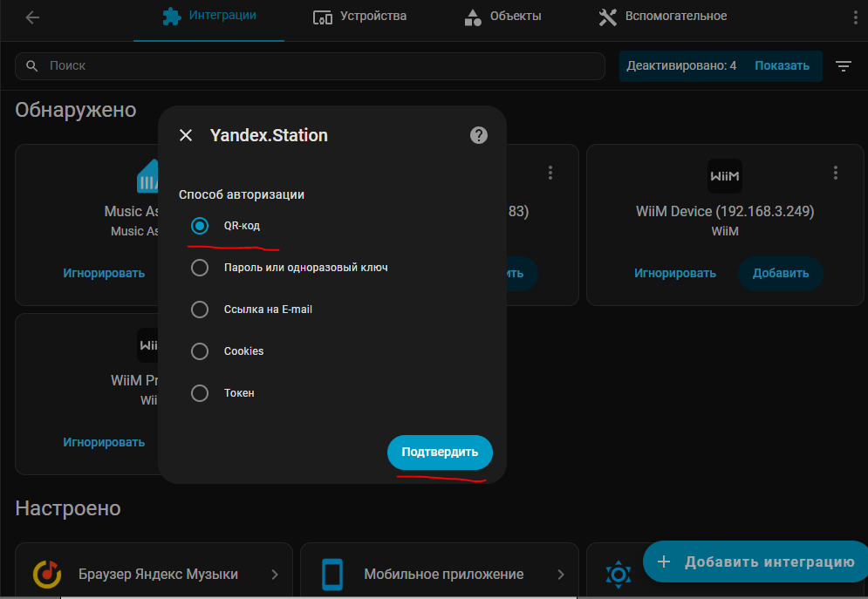Screen dimensions: 868x599
Task: Expand Мобильное приложение chevron
Action: [x=561, y=575]
